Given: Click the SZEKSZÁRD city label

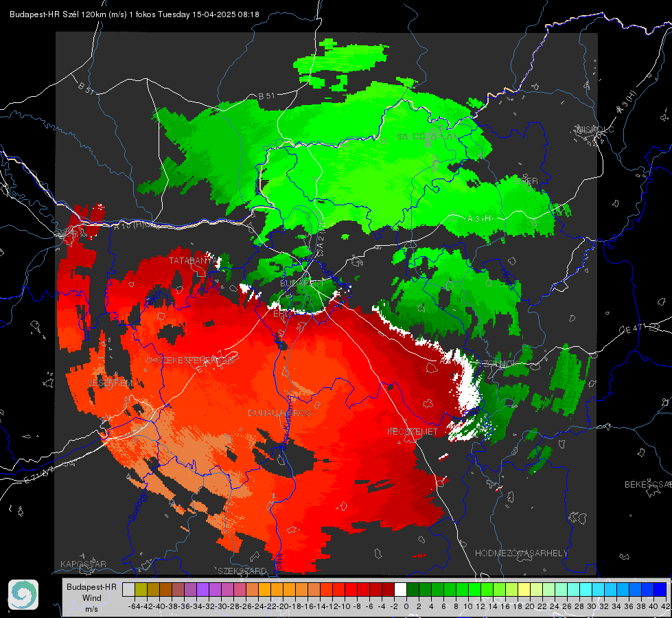Looking at the screenshot, I should [x=242, y=571].
